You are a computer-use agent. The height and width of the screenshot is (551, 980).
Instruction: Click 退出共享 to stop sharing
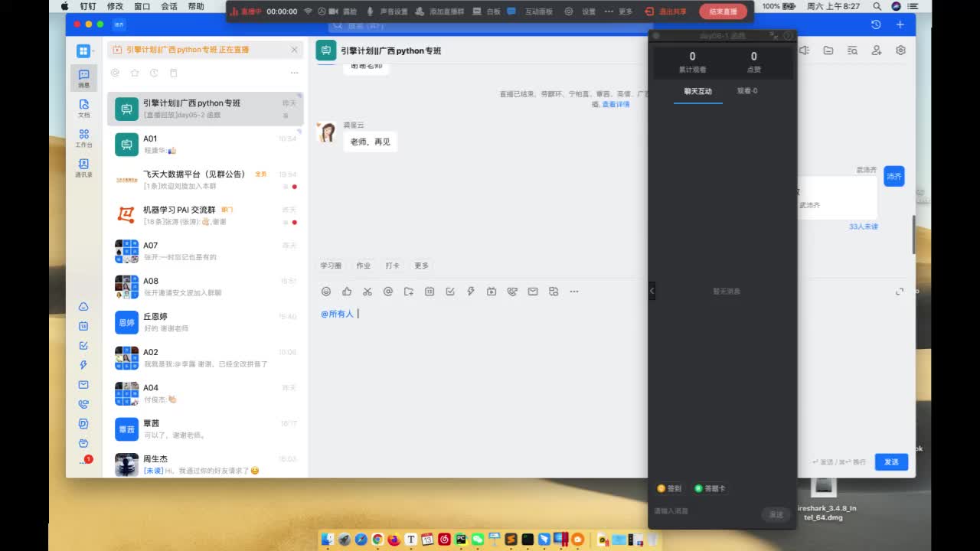(x=667, y=11)
